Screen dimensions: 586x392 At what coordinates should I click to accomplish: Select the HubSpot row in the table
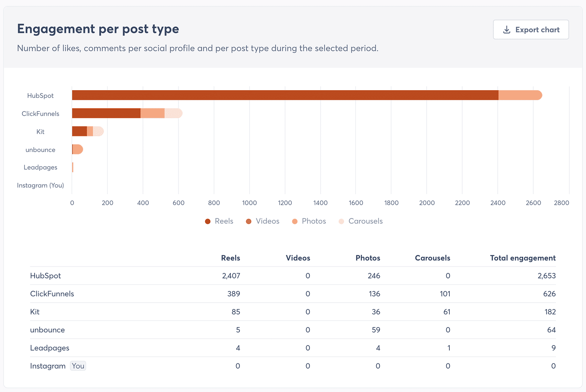[293, 276]
